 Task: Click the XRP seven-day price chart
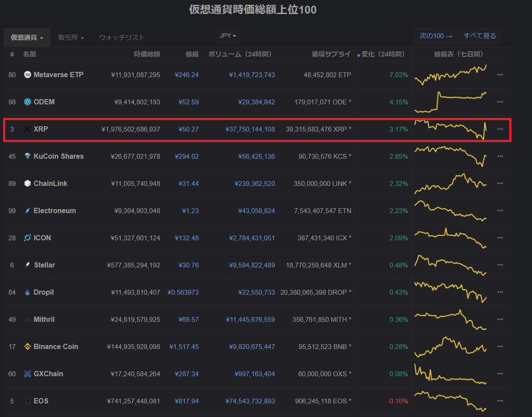click(x=450, y=129)
